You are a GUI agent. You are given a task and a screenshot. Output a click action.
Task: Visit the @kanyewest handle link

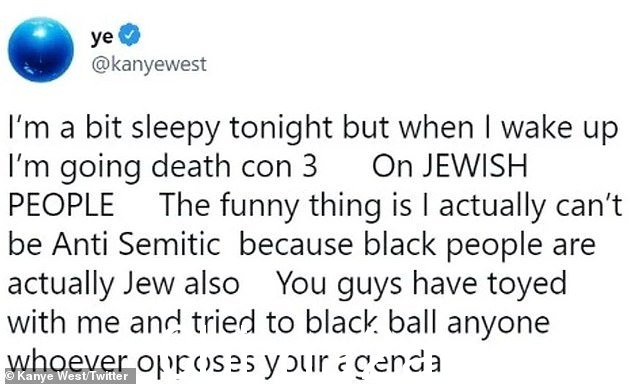click(149, 65)
